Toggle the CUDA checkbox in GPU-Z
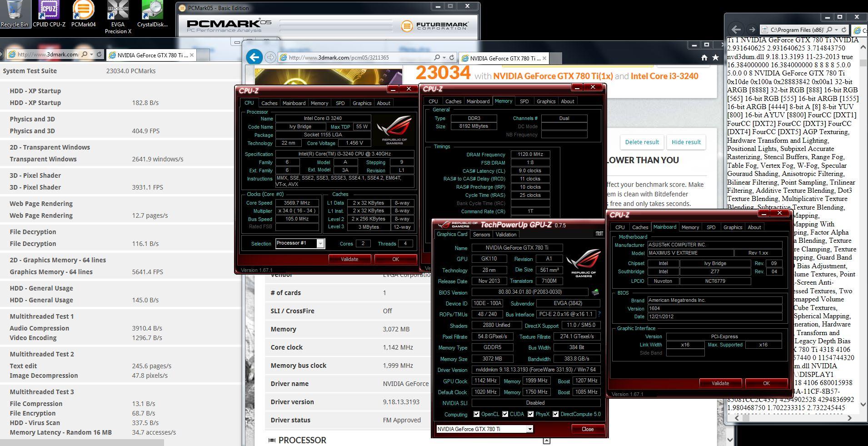868x446 pixels. (505, 414)
